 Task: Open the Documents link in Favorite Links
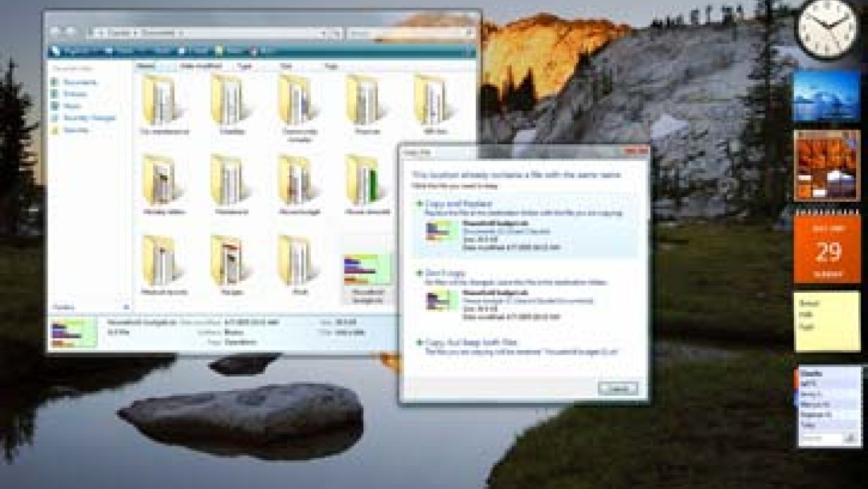click(80, 82)
